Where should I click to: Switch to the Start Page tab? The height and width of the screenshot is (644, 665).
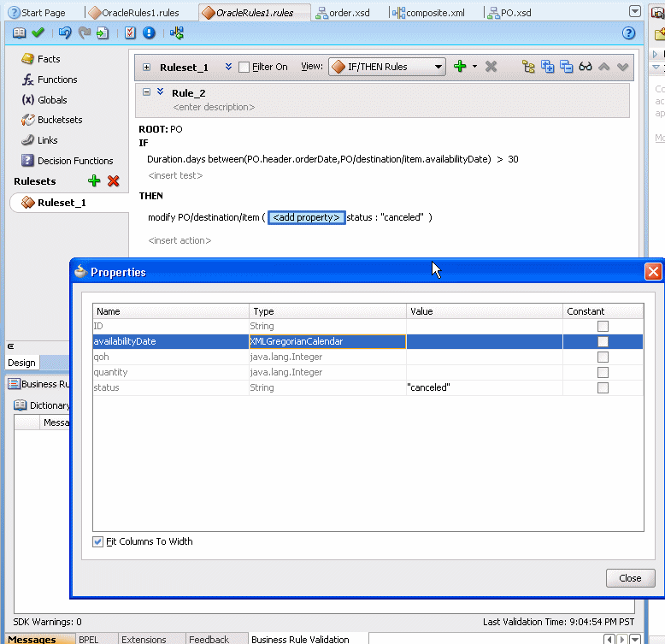[x=37, y=13]
